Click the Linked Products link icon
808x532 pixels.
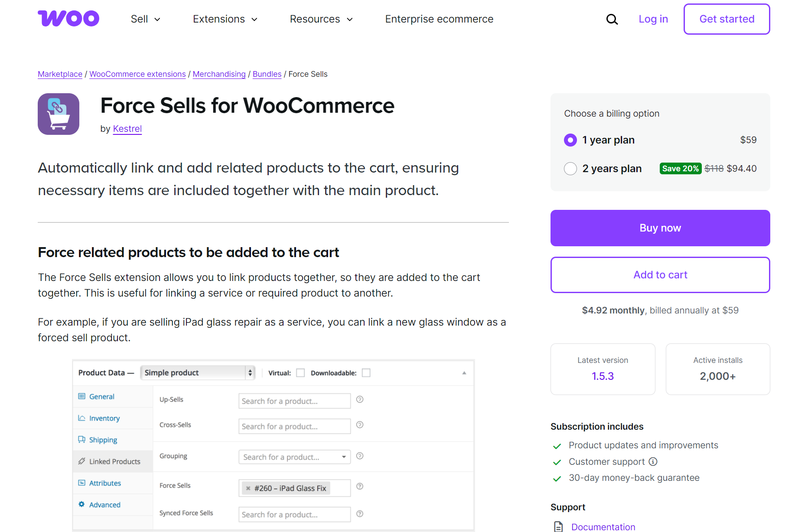coord(81,461)
